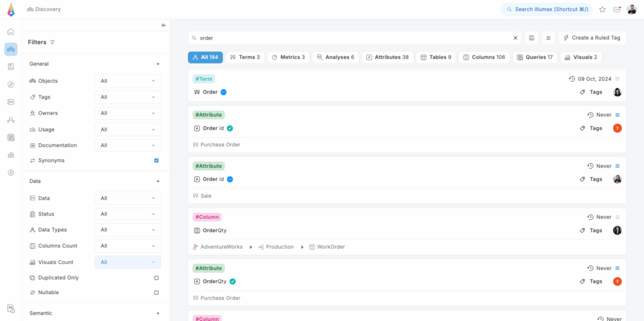
Task: Disable the Synonyms checkbox
Action: [x=157, y=160]
